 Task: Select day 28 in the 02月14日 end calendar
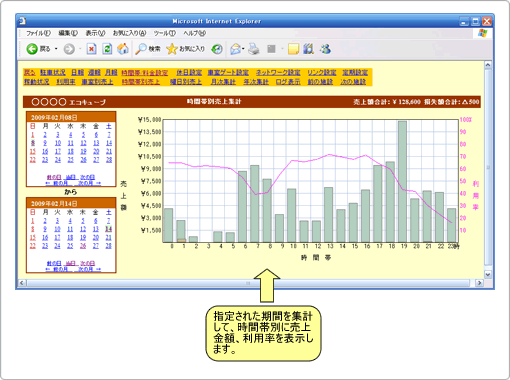109,246
